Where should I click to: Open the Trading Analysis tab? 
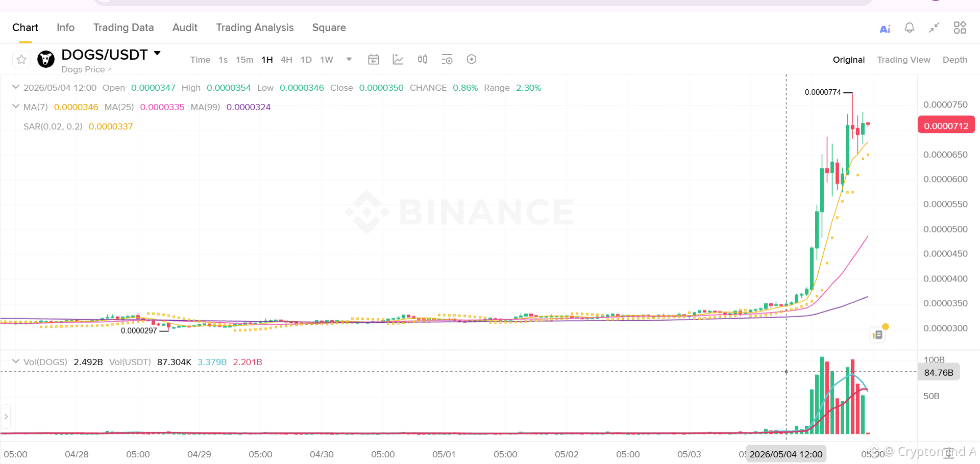point(255,28)
